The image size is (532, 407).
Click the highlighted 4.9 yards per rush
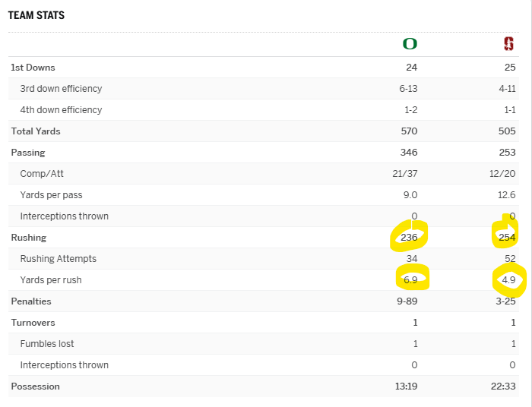(x=509, y=280)
